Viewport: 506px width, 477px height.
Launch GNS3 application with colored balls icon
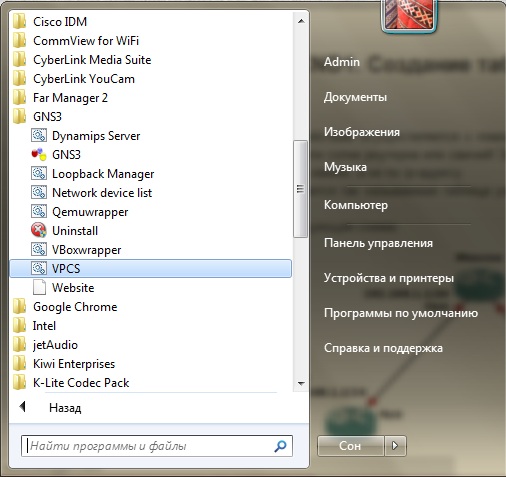39,155
